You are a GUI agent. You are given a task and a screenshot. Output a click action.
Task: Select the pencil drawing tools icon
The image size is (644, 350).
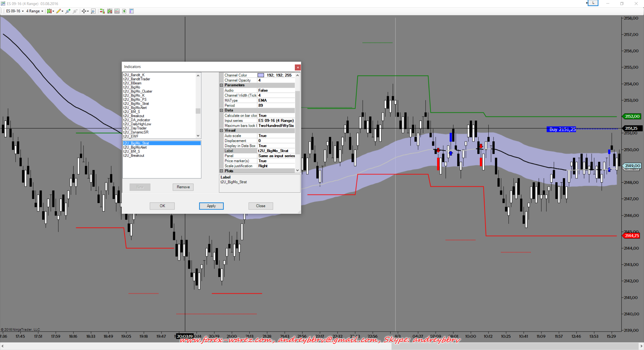(58, 11)
